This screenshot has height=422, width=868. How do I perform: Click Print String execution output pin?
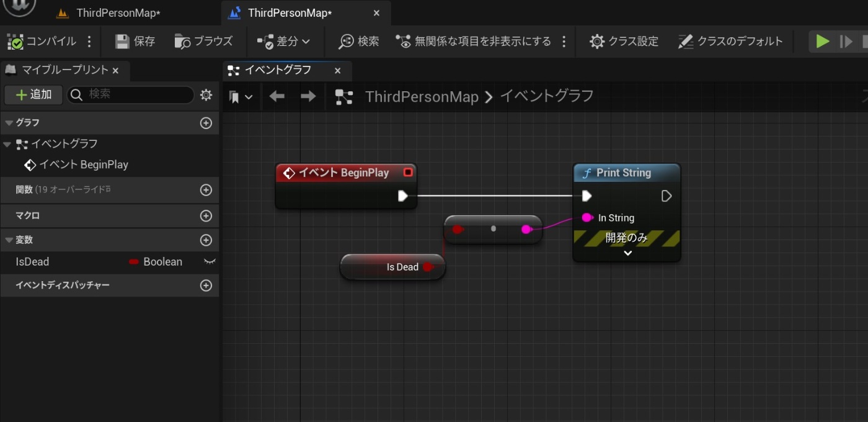coord(666,196)
